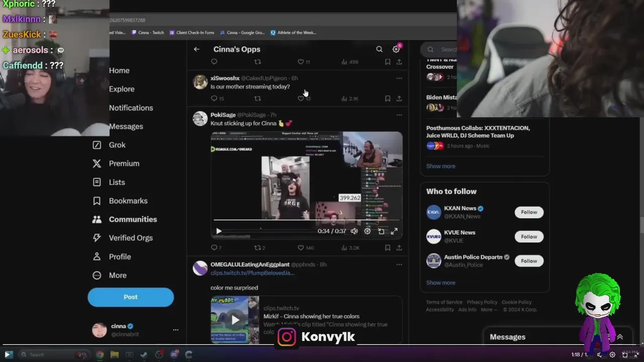Open xiSwooshx's profile avatar
644x362 pixels.
[x=200, y=82]
